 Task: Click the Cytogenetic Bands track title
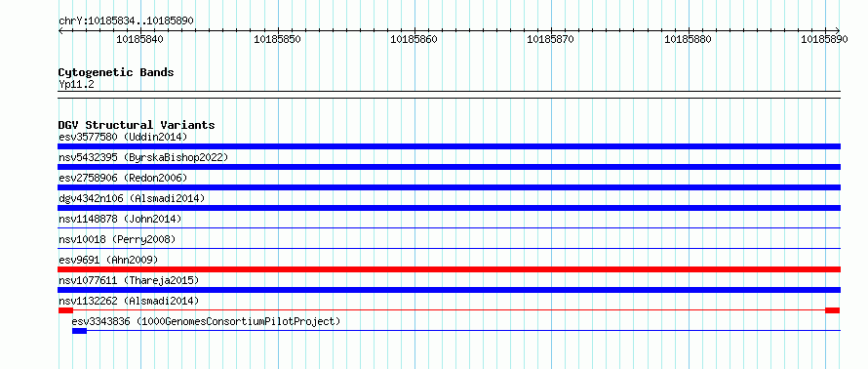tap(116, 72)
